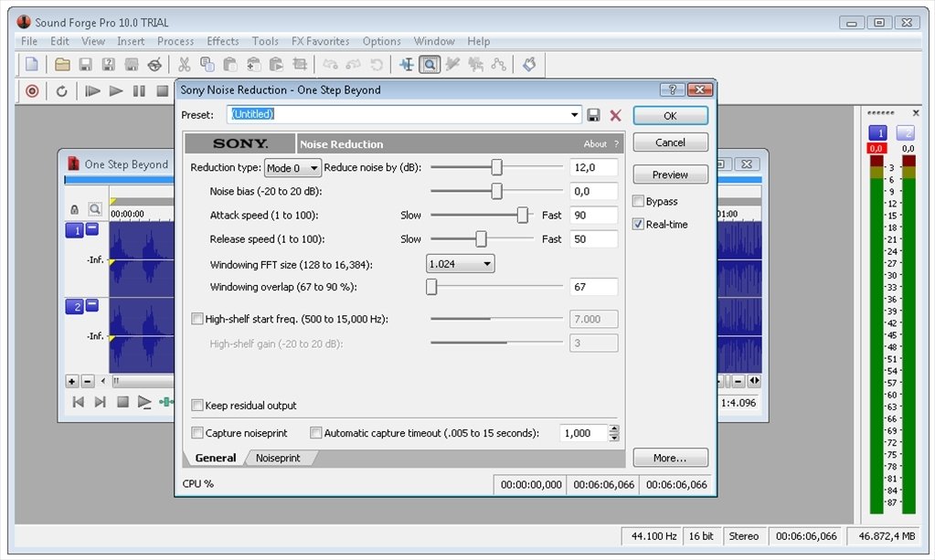Viewport: 935px width, 560px height.
Task: Click the Cut scissors icon
Action: [x=185, y=64]
